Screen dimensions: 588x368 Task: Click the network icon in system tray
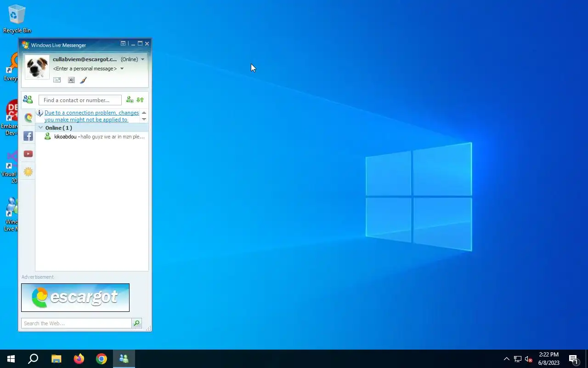(x=518, y=359)
